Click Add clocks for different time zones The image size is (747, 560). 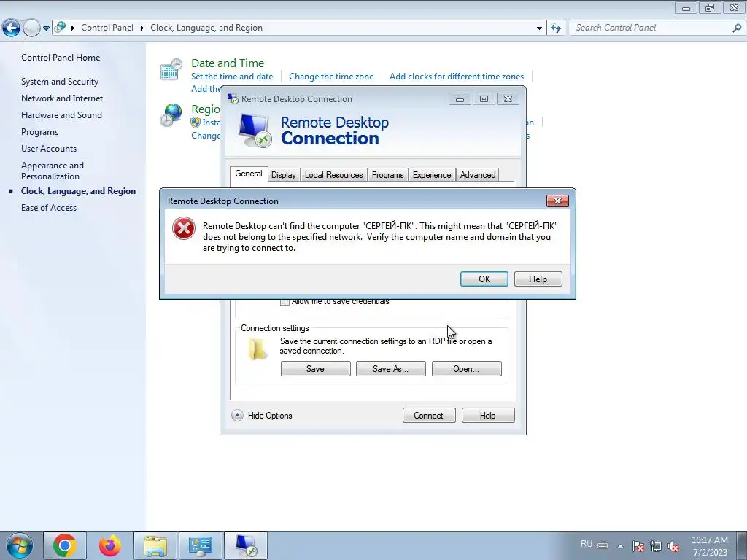point(457,76)
